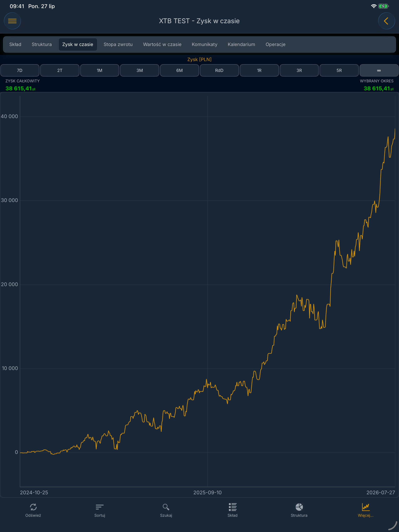Tap the Szukaj search icon

pyautogui.click(x=166, y=507)
